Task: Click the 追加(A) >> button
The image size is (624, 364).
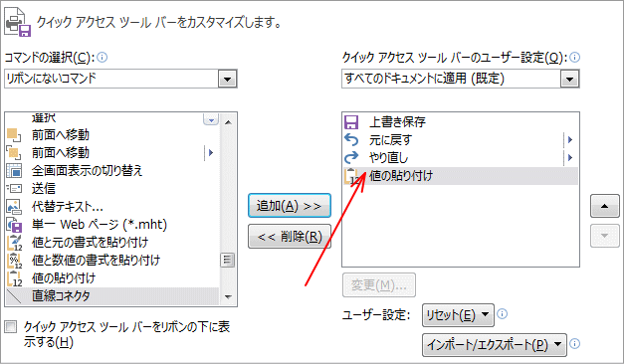Action: 290,206
